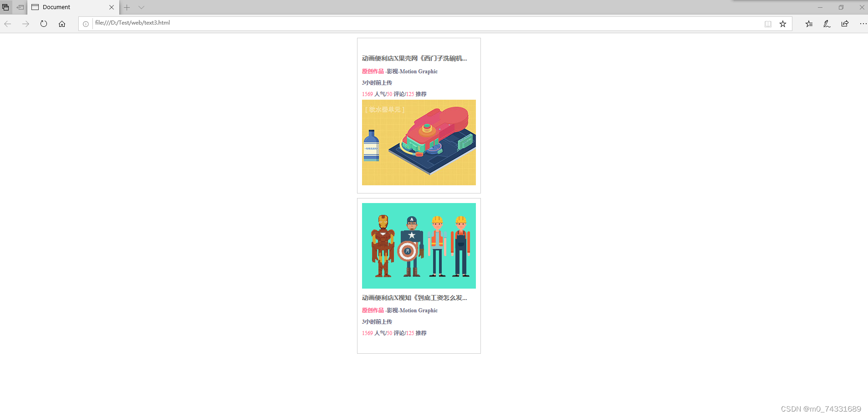Open the site information icon in the address bar
868x417 pixels.
click(86, 24)
